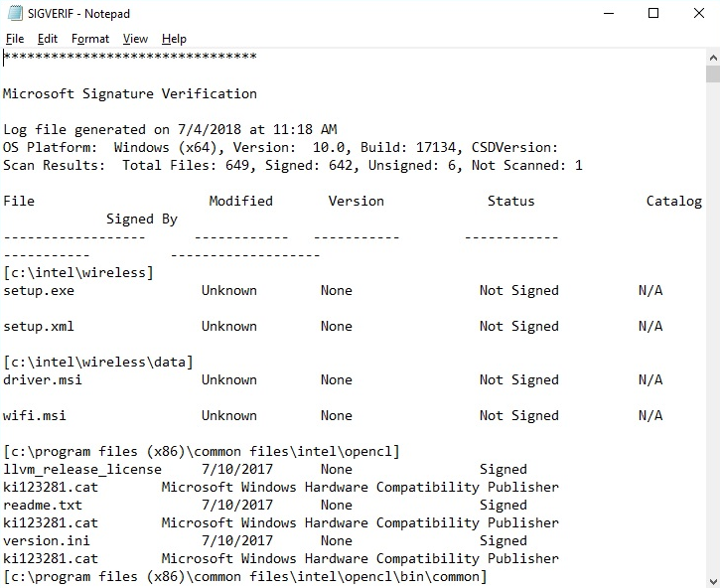Open the View menu
Screen dimensions: 720x588
point(135,39)
